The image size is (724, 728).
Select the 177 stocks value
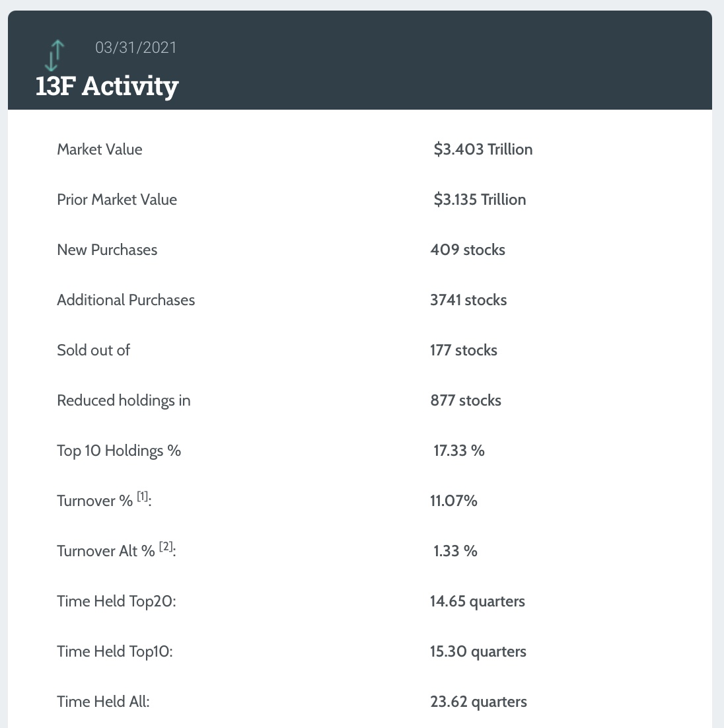[464, 350]
